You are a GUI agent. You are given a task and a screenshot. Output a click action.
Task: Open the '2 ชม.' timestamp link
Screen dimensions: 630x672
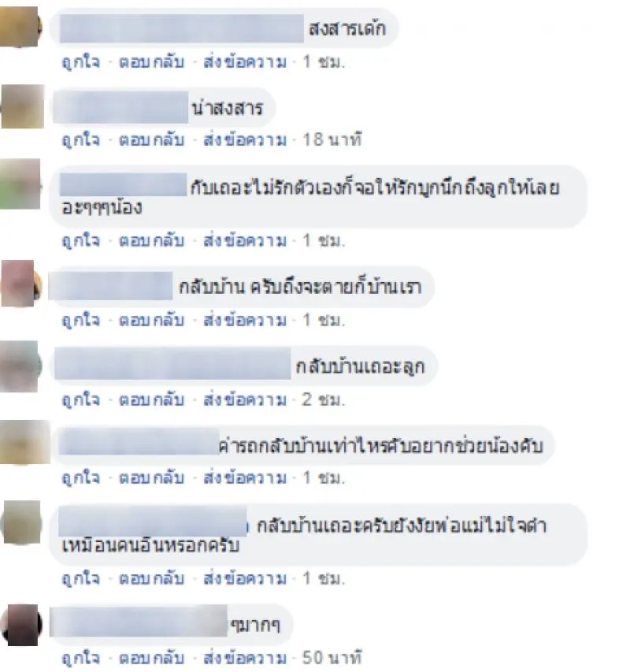(x=324, y=400)
